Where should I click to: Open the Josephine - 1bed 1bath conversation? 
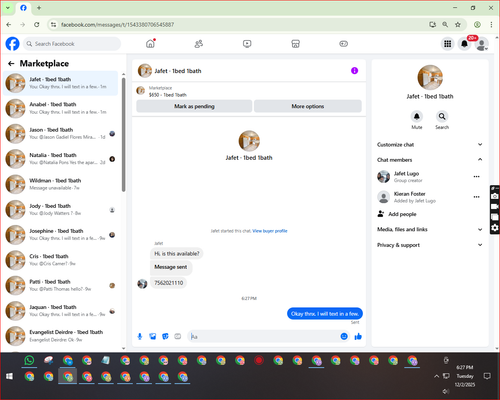coord(61,235)
